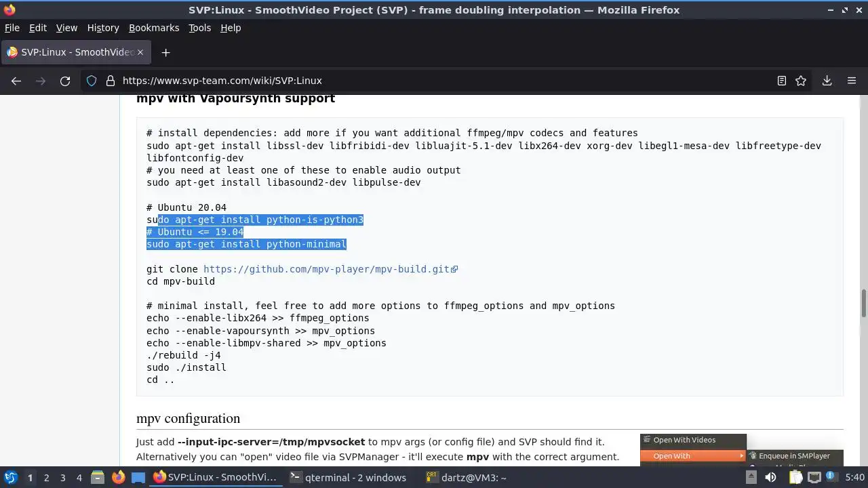Click show desktop icon in panel
This screenshot has height=488, width=868.
tap(138, 477)
